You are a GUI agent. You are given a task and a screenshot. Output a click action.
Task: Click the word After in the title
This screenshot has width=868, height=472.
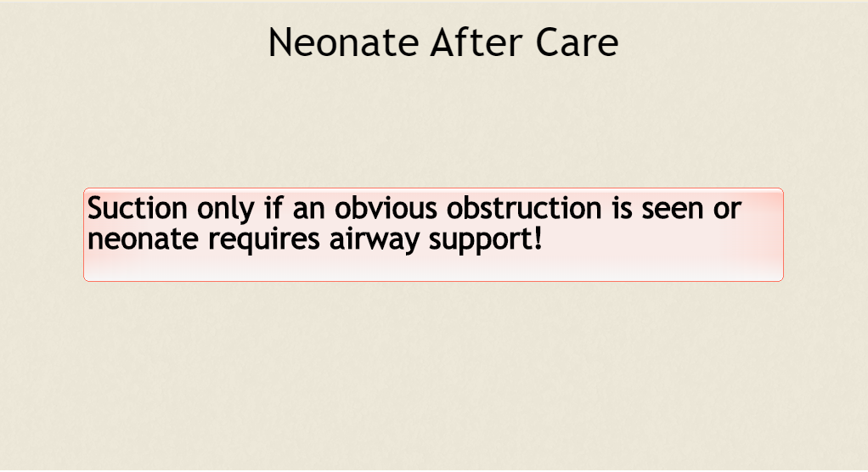coord(476,42)
